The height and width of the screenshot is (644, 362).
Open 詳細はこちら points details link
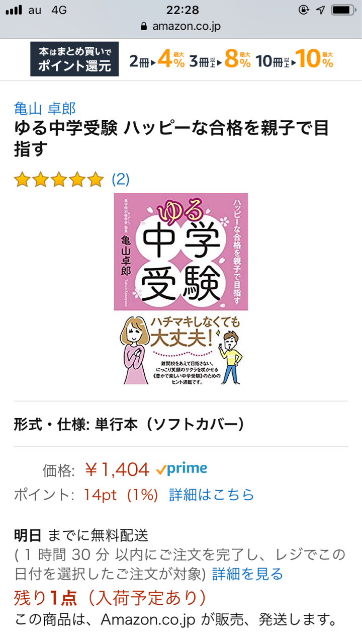[x=211, y=495]
